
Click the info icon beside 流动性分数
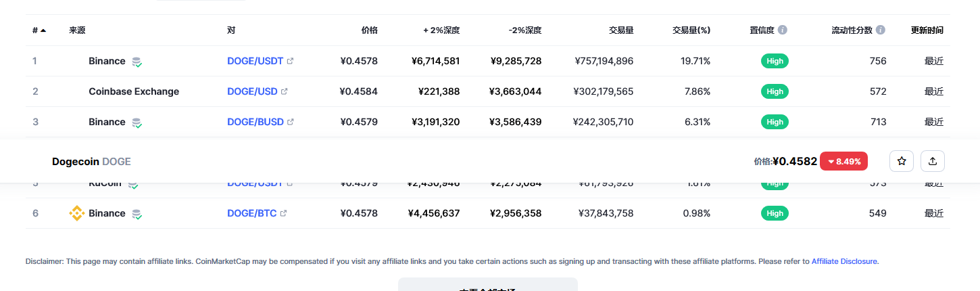[x=881, y=30]
